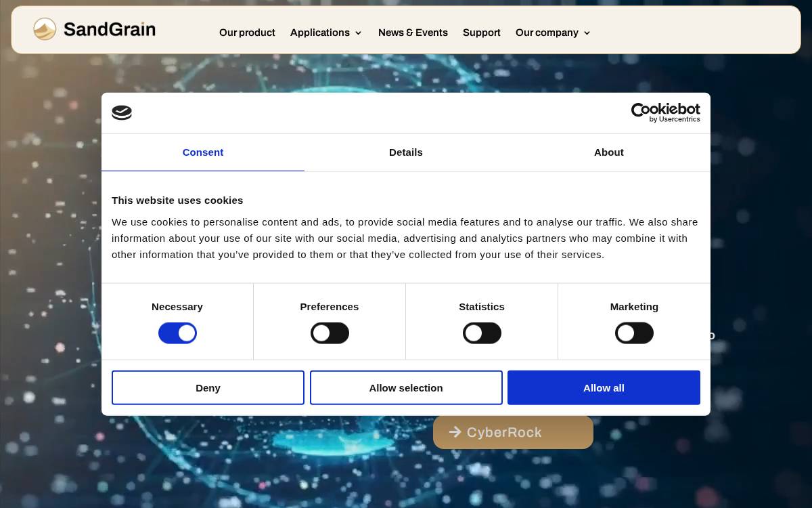This screenshot has width=812, height=508.
Task: Click the Allow selection button
Action: click(406, 387)
